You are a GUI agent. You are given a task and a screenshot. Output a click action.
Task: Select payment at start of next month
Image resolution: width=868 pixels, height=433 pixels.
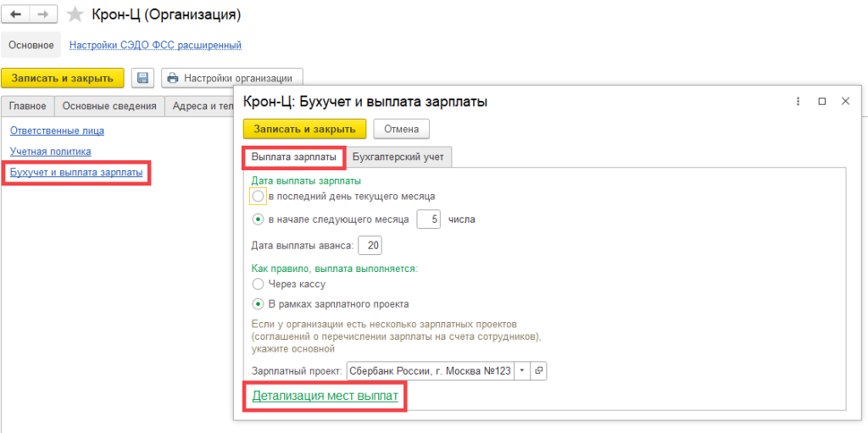tap(259, 219)
